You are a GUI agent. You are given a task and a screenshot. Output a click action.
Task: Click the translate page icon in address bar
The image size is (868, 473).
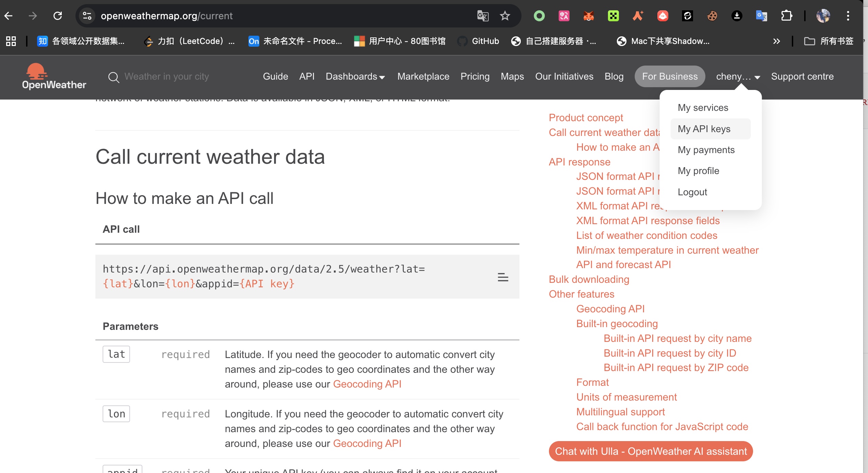(483, 16)
